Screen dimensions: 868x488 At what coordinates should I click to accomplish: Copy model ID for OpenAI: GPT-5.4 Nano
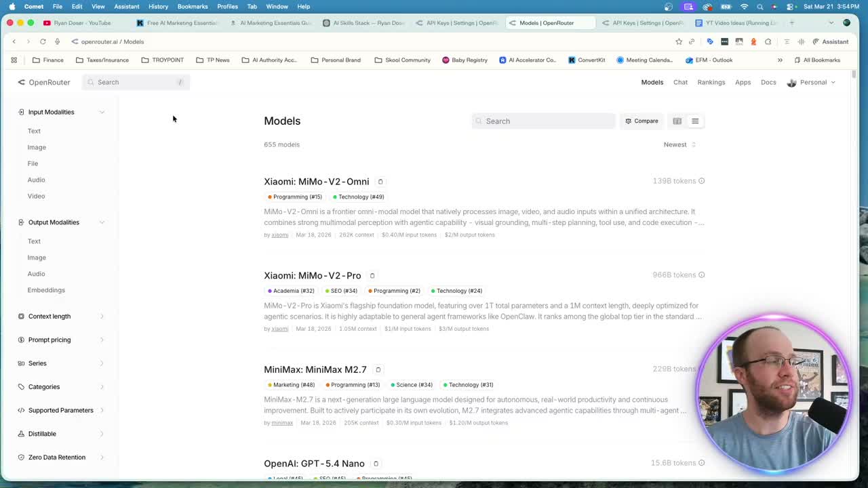(x=376, y=464)
